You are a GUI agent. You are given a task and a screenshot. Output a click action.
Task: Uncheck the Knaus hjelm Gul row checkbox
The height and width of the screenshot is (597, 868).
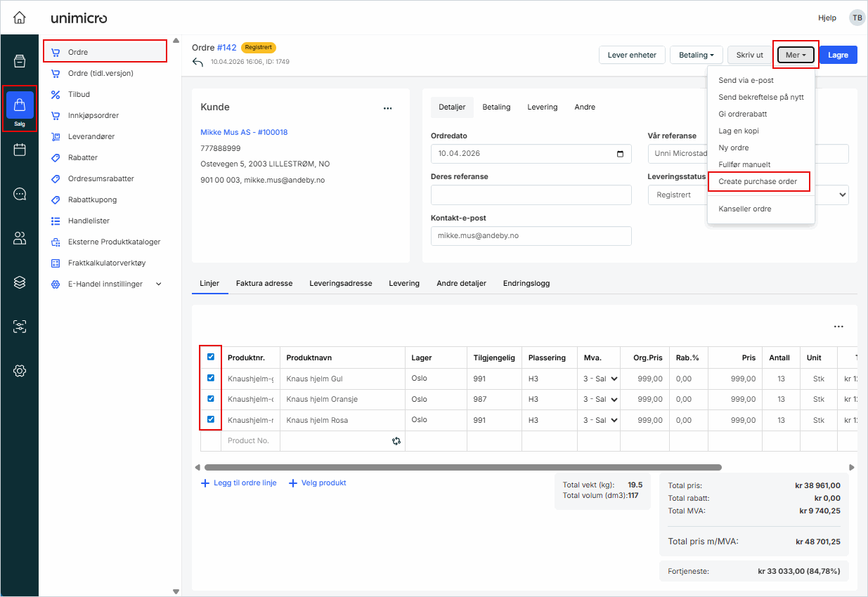211,378
